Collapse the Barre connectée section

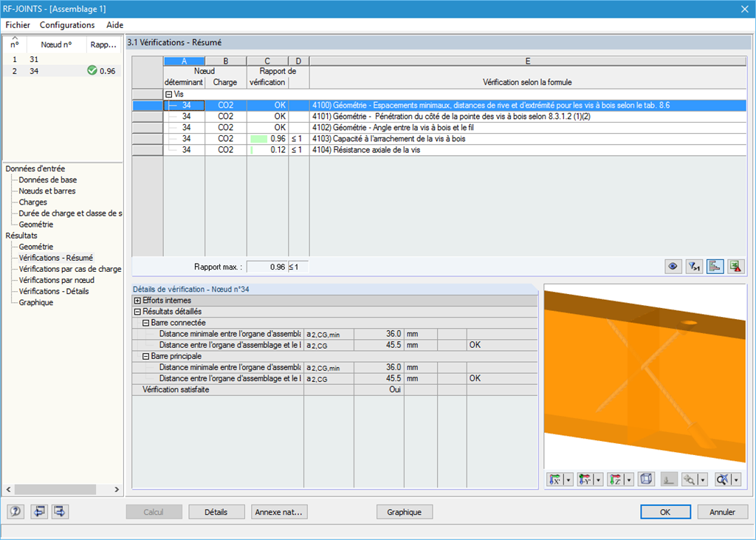coord(145,323)
